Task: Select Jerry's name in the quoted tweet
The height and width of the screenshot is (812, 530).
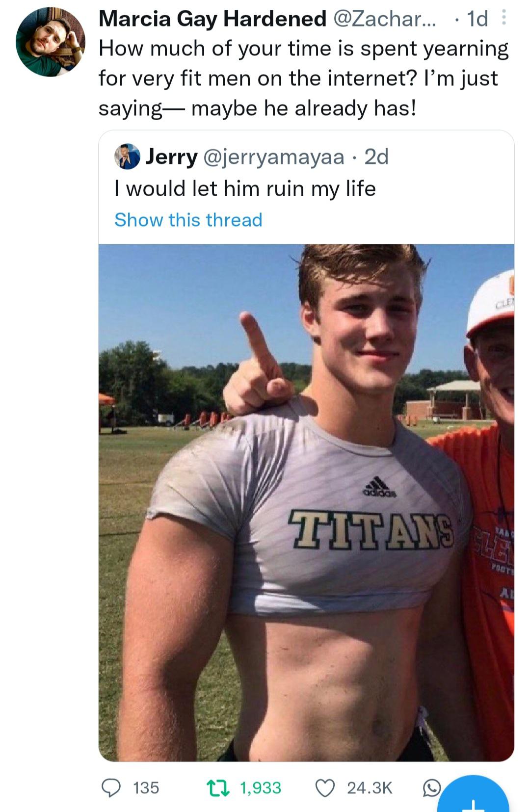Action: (172, 157)
